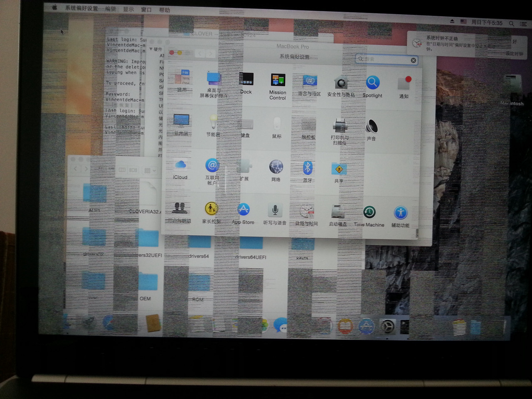The image size is (532, 399).
Task: Click the System Preferences search field
Action: click(387, 59)
